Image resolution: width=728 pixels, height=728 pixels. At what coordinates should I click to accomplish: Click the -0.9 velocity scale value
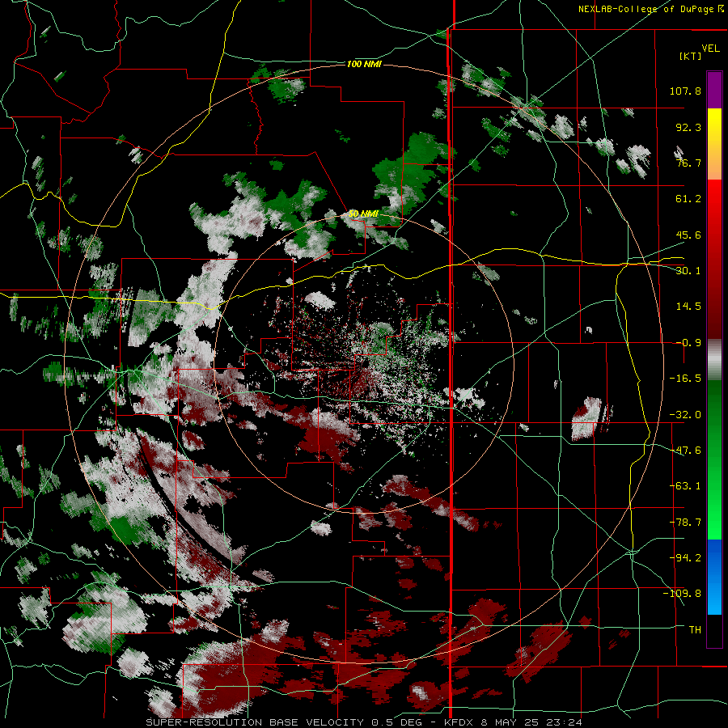coord(688,343)
